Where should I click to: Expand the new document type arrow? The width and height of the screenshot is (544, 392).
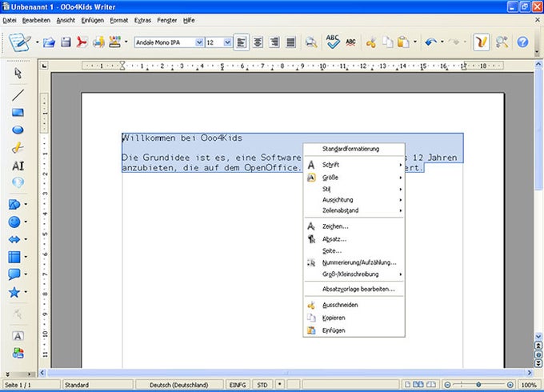(x=37, y=42)
